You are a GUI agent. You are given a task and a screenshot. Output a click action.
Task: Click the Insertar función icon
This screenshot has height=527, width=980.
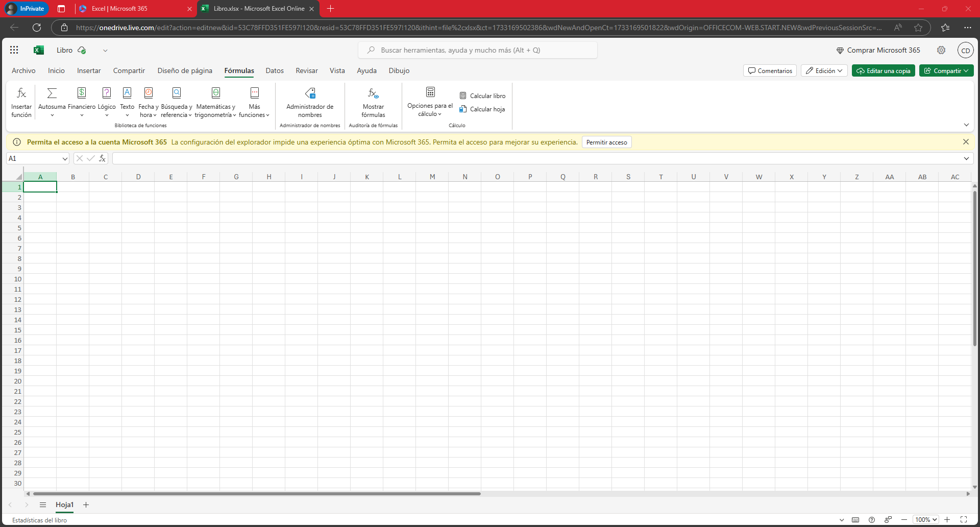click(x=21, y=93)
